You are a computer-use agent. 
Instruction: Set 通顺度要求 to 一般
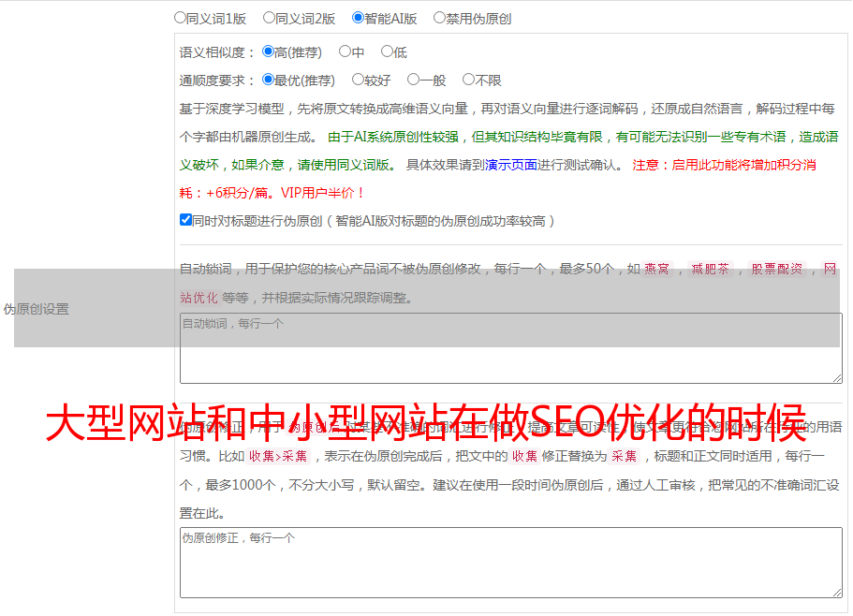(414, 80)
